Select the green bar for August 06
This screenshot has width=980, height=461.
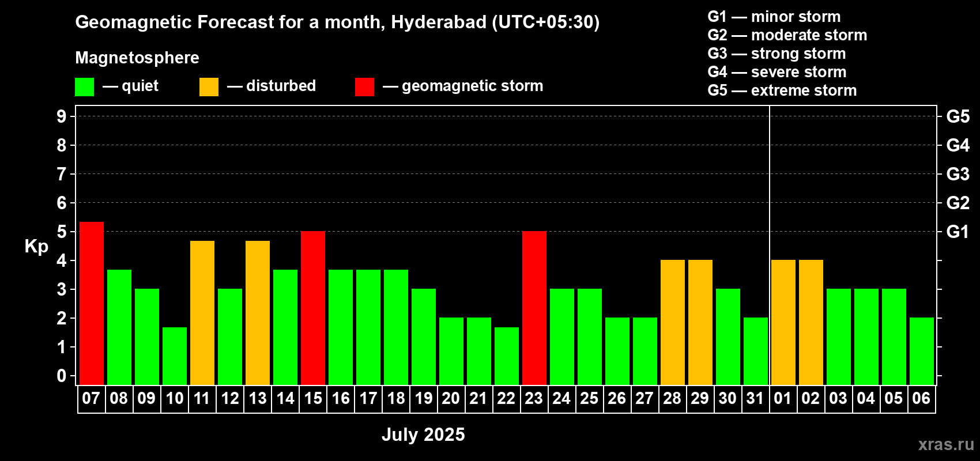coord(922,352)
